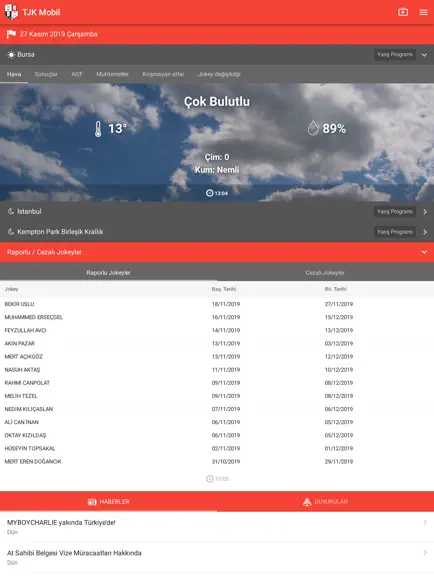Screen dimensions: 434x579
Task: Tap the 89% humidity value
Action: coord(334,129)
